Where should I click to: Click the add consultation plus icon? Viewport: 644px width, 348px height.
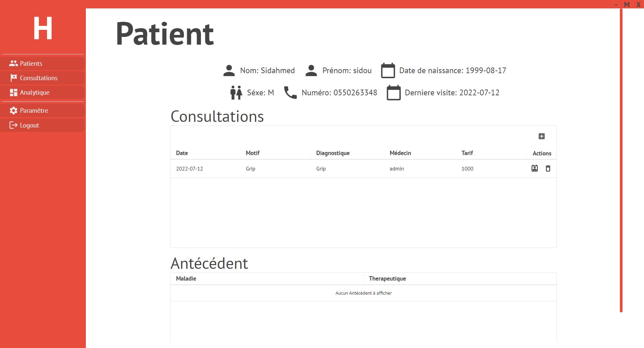click(541, 136)
